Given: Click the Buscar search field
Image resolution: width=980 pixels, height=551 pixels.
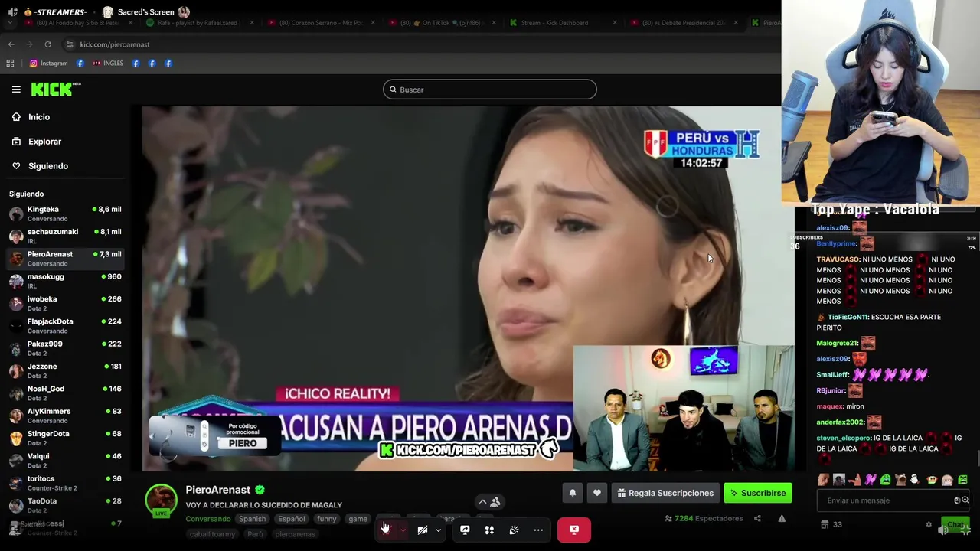Looking at the screenshot, I should click(x=490, y=90).
